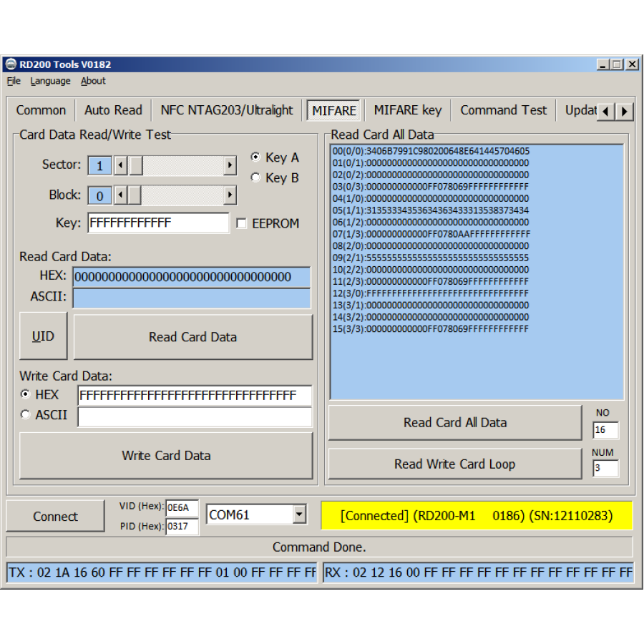Switch to the MIFARE key tab
Viewport: 644px width, 644px height.
point(407,110)
